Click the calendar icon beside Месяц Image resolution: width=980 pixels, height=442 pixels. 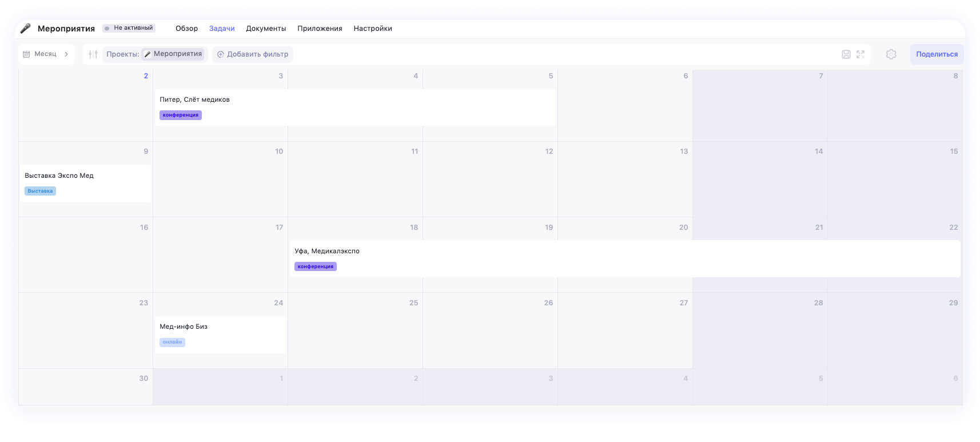(x=26, y=54)
